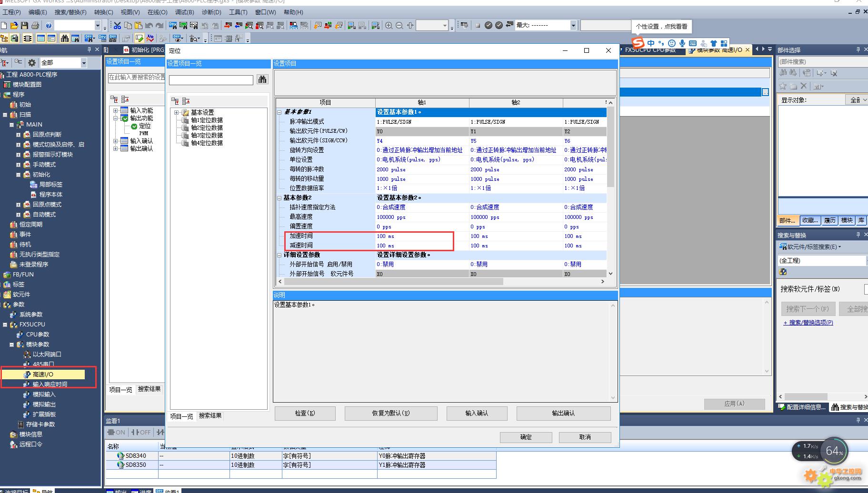Open the 搜索/替换选项(P) link

(808, 322)
